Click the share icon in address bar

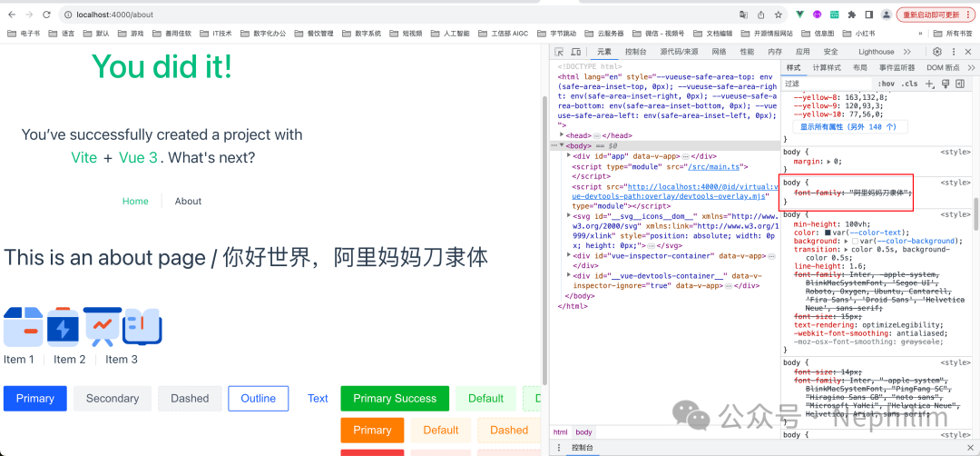[x=761, y=15]
